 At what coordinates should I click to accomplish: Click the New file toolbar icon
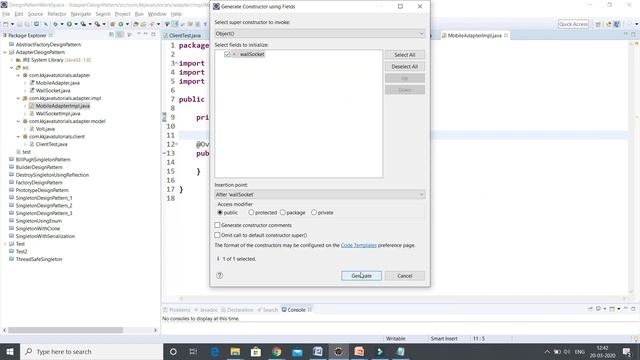tap(6, 24)
